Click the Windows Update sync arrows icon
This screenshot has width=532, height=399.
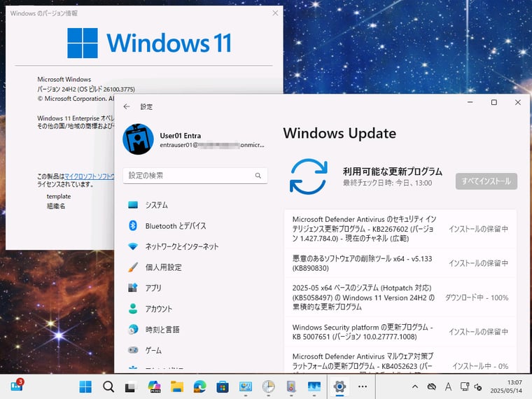(309, 176)
